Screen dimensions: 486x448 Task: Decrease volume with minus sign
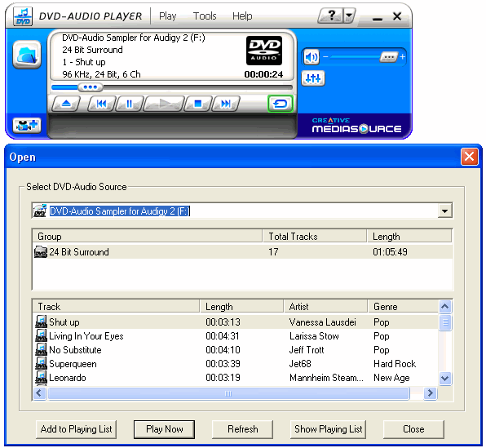[325, 57]
